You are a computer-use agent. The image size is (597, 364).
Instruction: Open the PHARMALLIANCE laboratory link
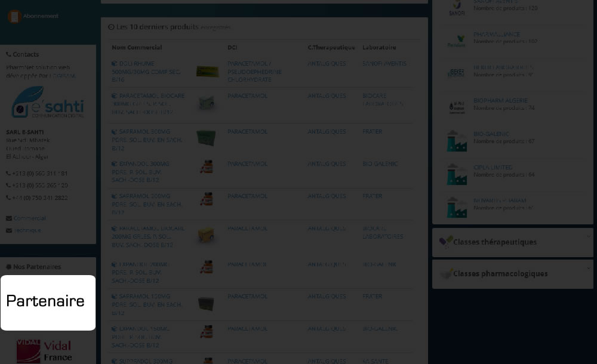(x=497, y=34)
